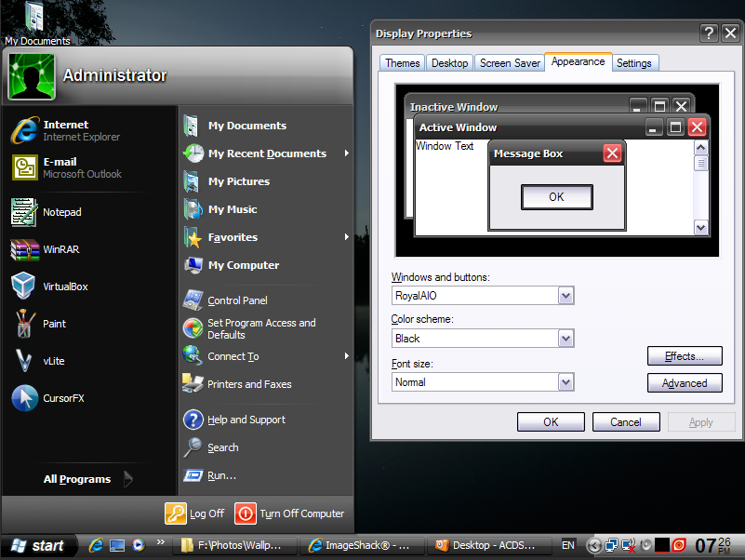The image size is (745, 560).
Task: Switch to the ImageShack taskbar window
Action: pyautogui.click(x=362, y=546)
